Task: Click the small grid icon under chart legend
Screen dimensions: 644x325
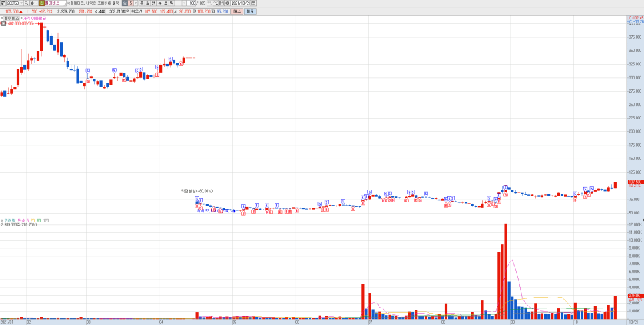Action: tap(3, 24)
